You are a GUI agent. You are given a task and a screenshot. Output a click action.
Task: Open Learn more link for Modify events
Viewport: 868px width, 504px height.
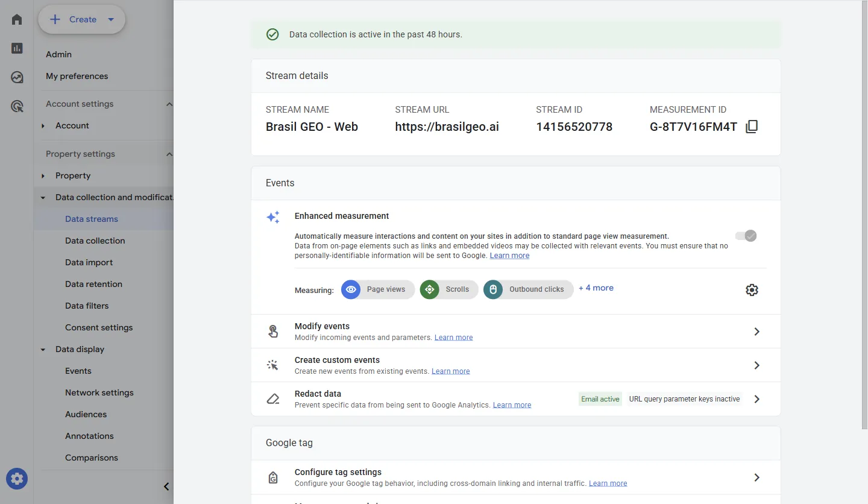tap(453, 338)
